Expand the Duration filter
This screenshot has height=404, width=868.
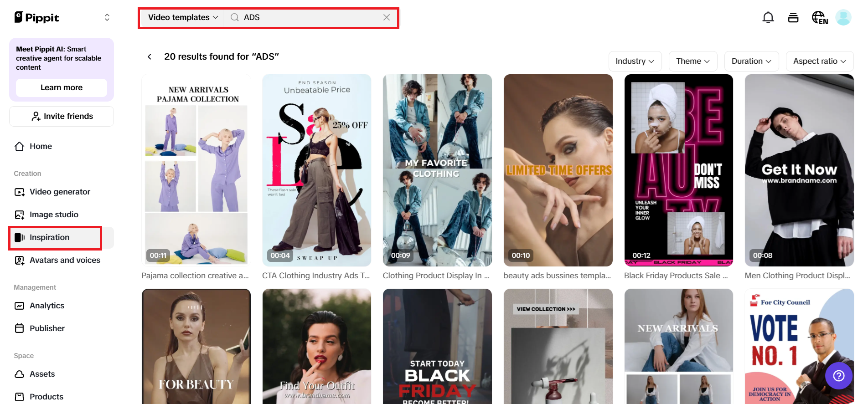751,61
